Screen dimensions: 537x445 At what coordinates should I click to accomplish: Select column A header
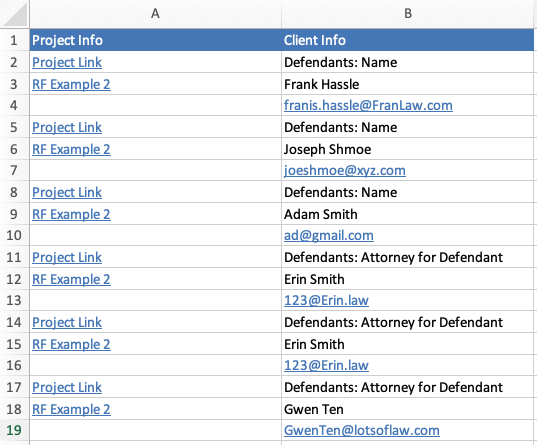click(x=155, y=14)
